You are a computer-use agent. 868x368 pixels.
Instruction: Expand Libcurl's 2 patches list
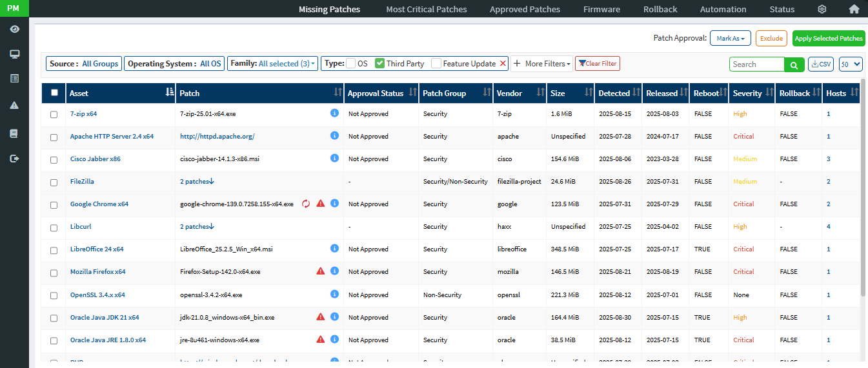coord(197,226)
